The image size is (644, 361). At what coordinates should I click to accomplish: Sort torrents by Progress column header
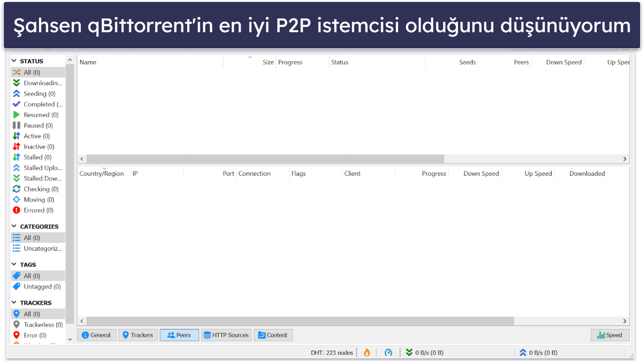[x=303, y=62]
